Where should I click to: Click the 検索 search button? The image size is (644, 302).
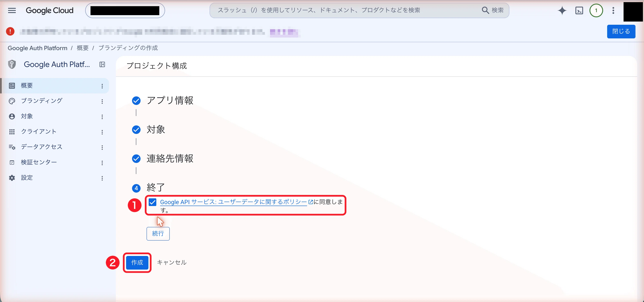click(493, 10)
